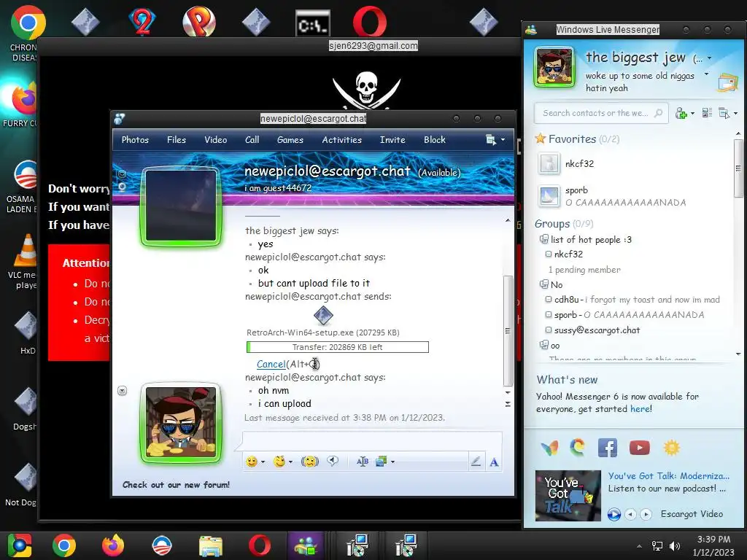
Task: Click the play button in Escargot Video
Action: click(x=614, y=514)
